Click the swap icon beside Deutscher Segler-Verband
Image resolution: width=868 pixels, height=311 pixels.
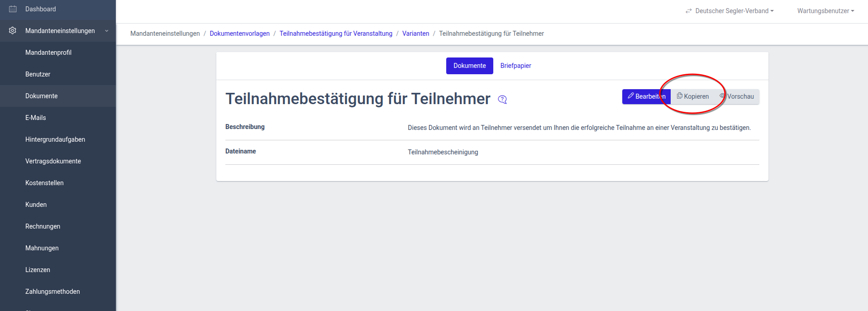click(x=688, y=11)
